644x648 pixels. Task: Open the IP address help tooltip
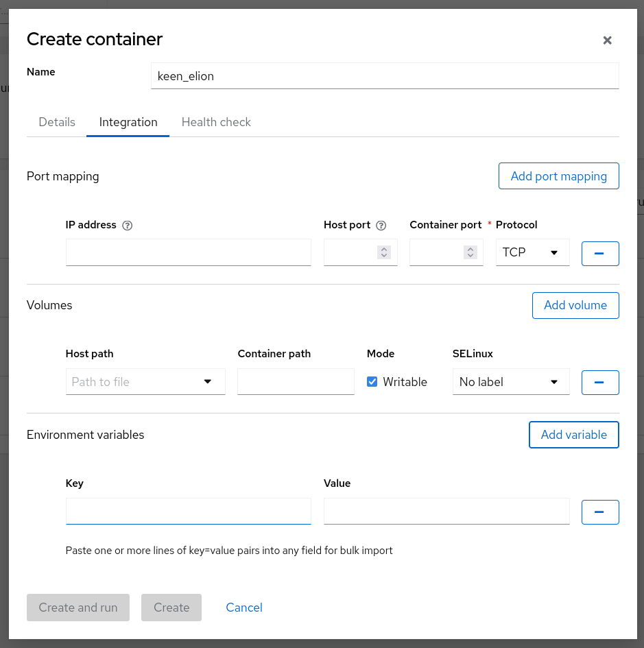128,225
